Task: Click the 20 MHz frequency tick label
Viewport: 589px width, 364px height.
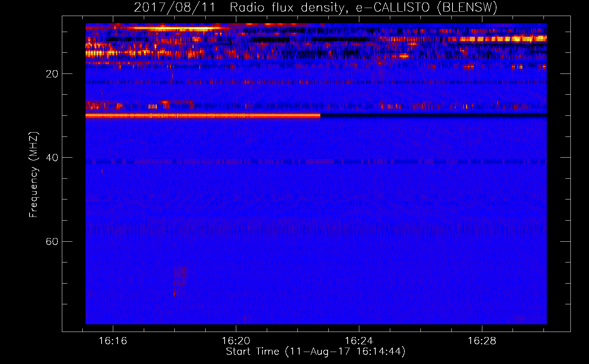Action: pyautogui.click(x=52, y=74)
